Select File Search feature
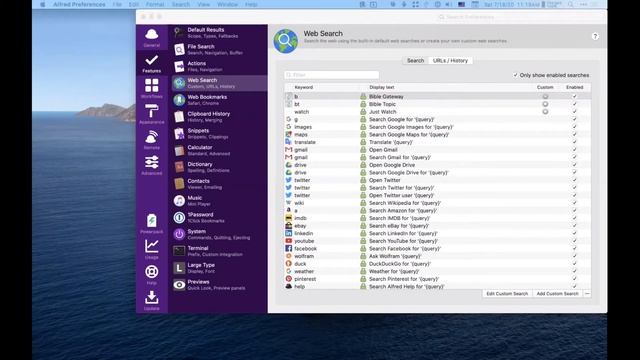This screenshot has width=640, height=360. 219,49
